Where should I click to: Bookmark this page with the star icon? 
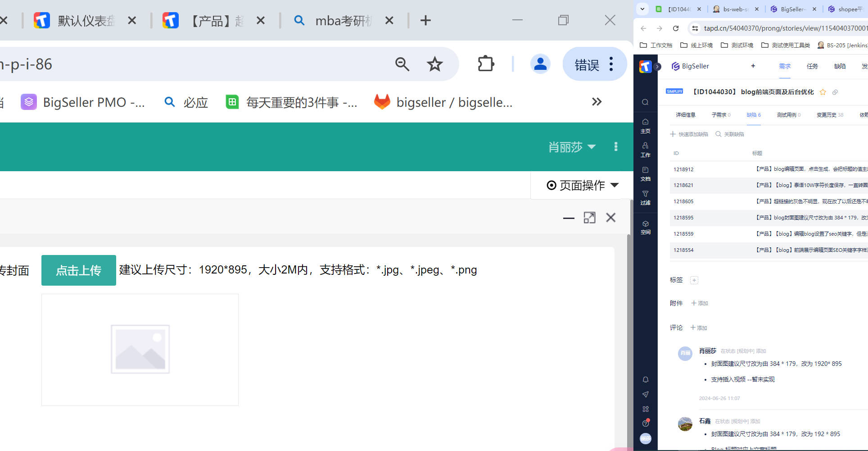pos(434,64)
